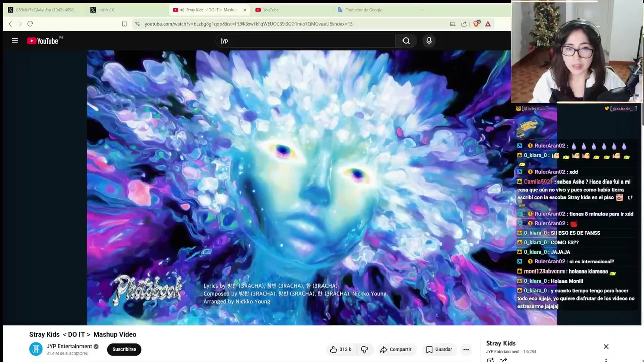Click the Suscribirse button
644x362 pixels.
pyautogui.click(x=124, y=349)
